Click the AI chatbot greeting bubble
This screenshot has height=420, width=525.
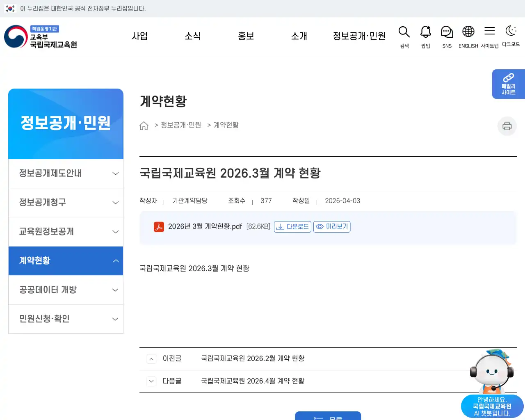[x=492, y=406]
